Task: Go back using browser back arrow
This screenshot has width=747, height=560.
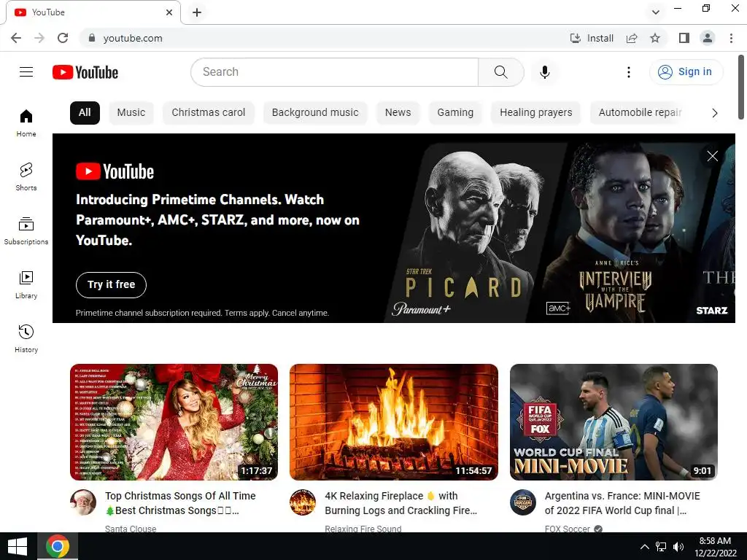Action: (16, 38)
